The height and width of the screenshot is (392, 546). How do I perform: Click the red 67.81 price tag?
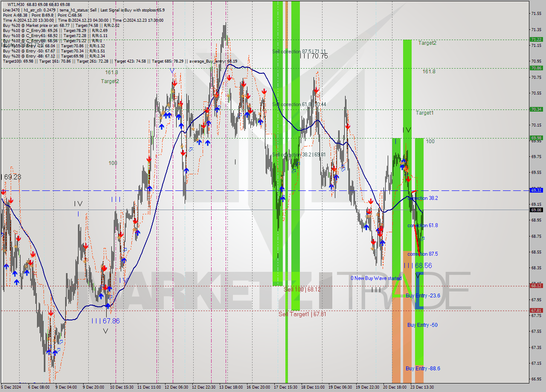coord(536,310)
